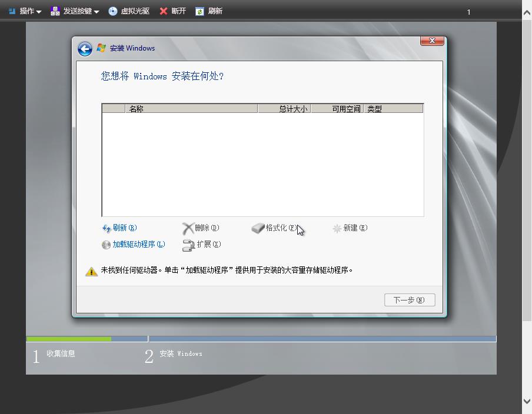Click the 加载驱动程序(L) link

coord(134,245)
